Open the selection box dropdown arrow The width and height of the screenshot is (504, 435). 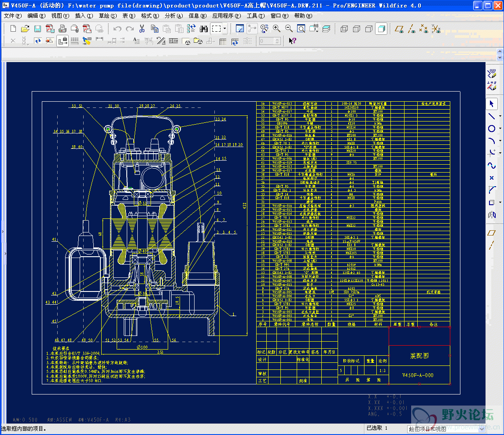tap(224, 29)
